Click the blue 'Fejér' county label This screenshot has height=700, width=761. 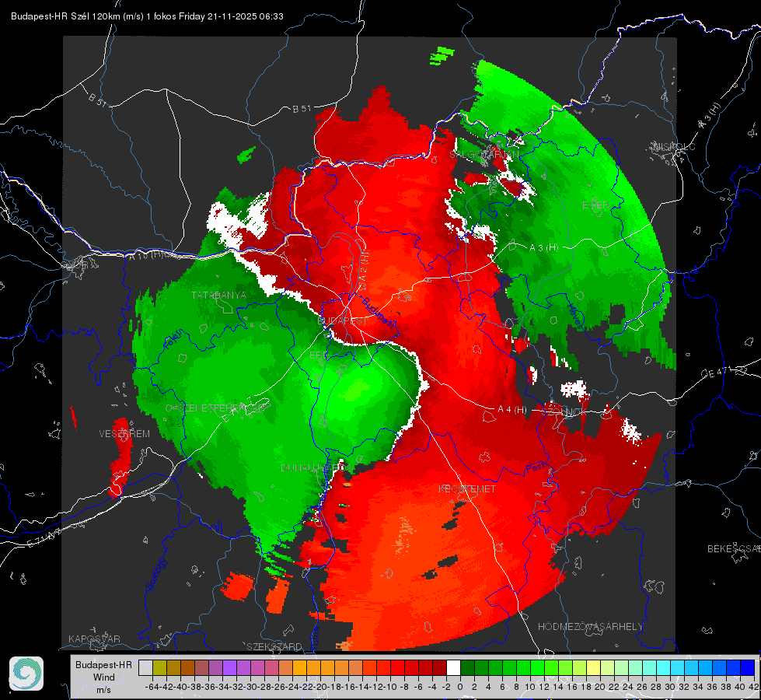171,340
